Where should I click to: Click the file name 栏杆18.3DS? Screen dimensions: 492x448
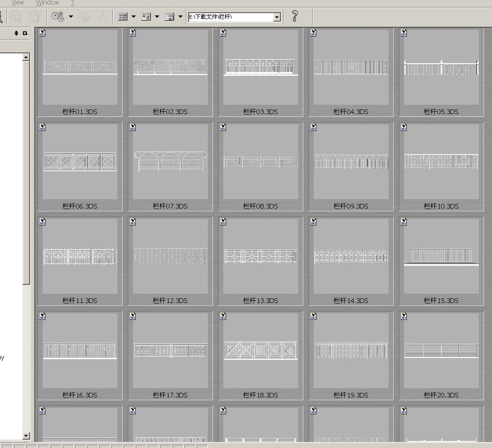click(x=261, y=395)
